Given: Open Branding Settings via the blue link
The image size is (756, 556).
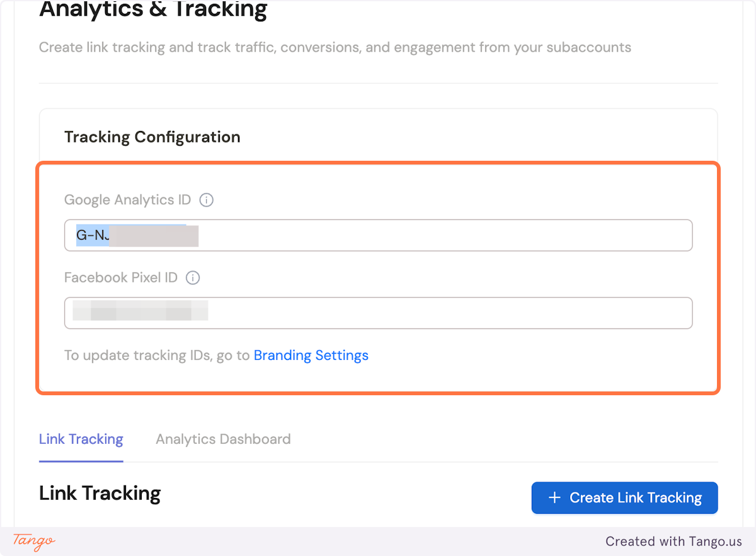Looking at the screenshot, I should tap(311, 355).
